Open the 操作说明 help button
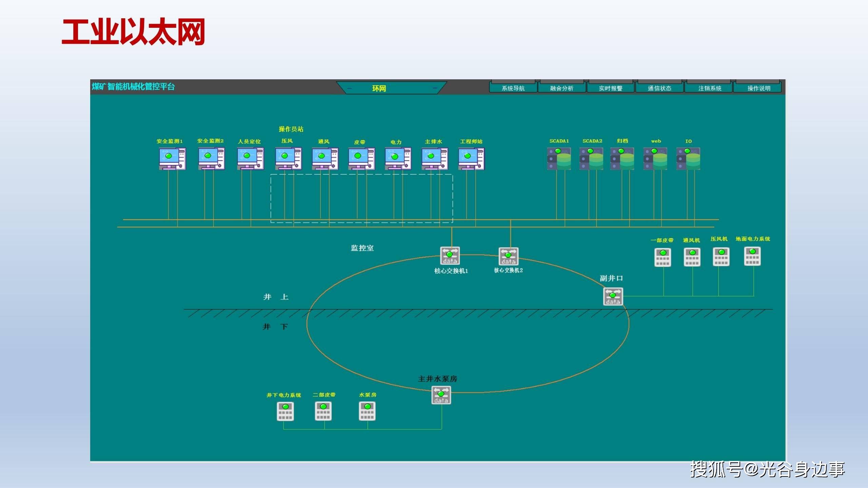Image resolution: width=868 pixels, height=488 pixels. click(x=758, y=87)
